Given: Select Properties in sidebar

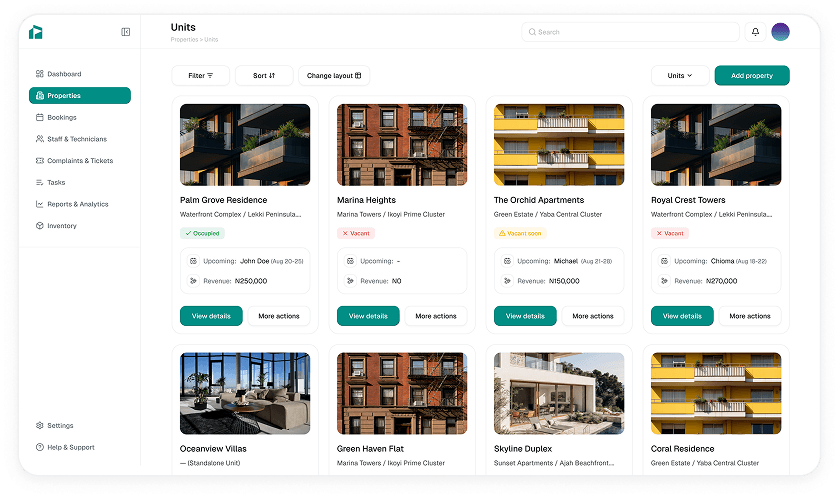Looking at the screenshot, I should [80, 96].
